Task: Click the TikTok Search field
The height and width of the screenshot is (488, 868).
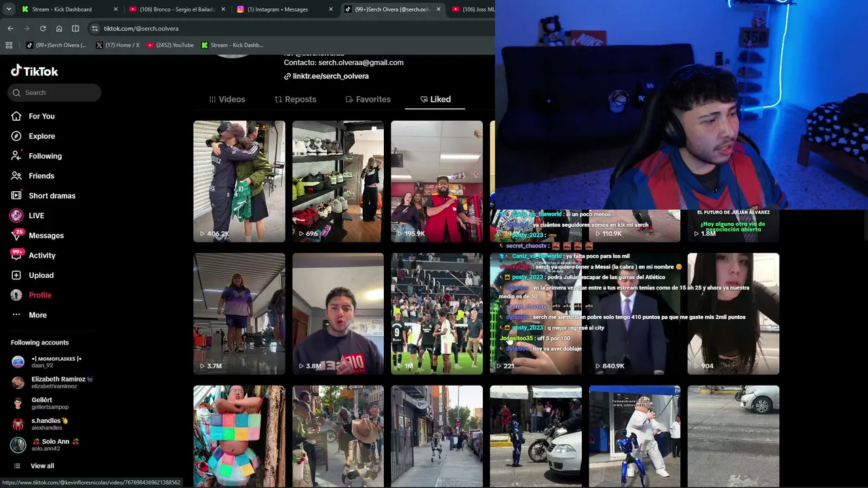Action: click(54, 93)
